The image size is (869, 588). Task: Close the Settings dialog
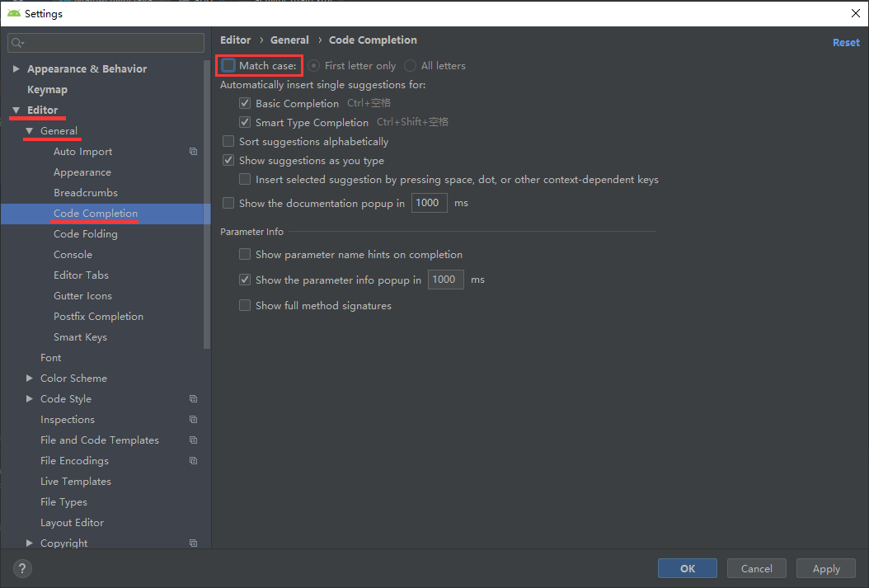855,13
